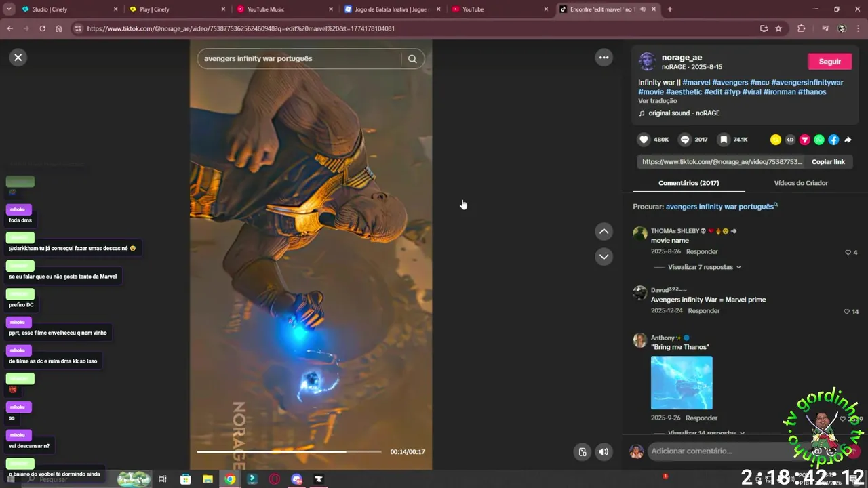Click the embed code icon
The width and height of the screenshot is (868, 488).
pyautogui.click(x=790, y=140)
